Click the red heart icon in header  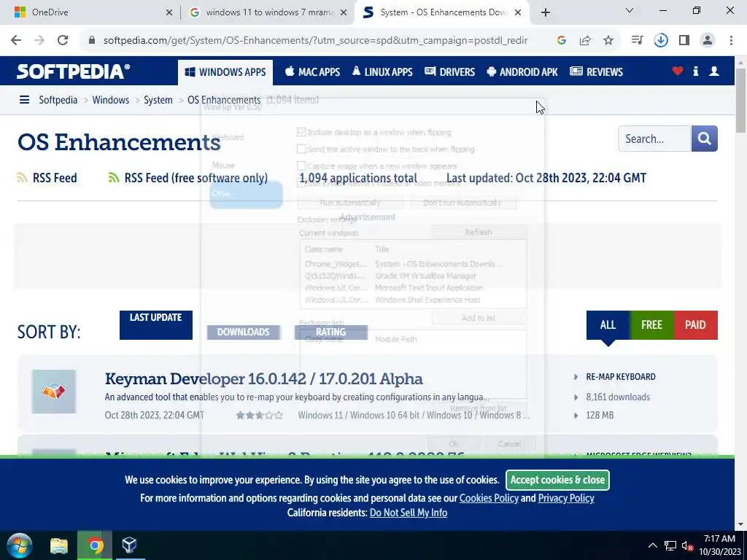678,71
